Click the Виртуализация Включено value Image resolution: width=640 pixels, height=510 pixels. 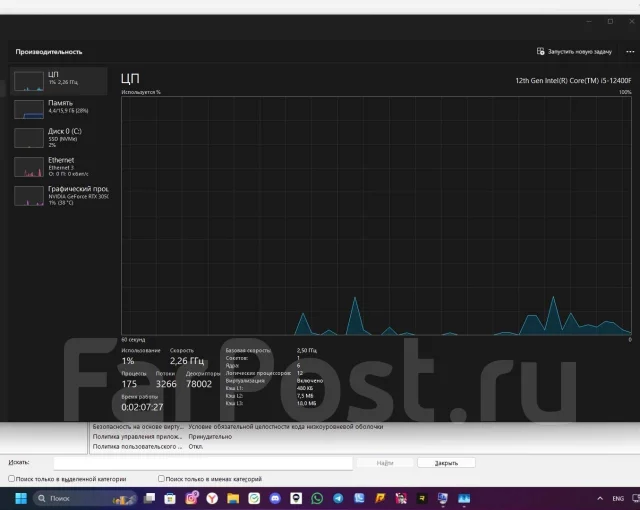(x=310, y=380)
